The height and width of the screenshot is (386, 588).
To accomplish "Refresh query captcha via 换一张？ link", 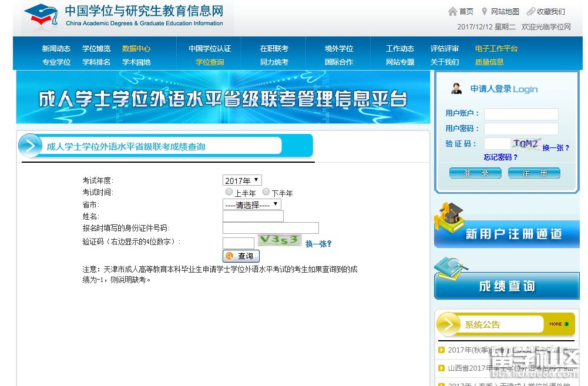I will pos(318,243).
